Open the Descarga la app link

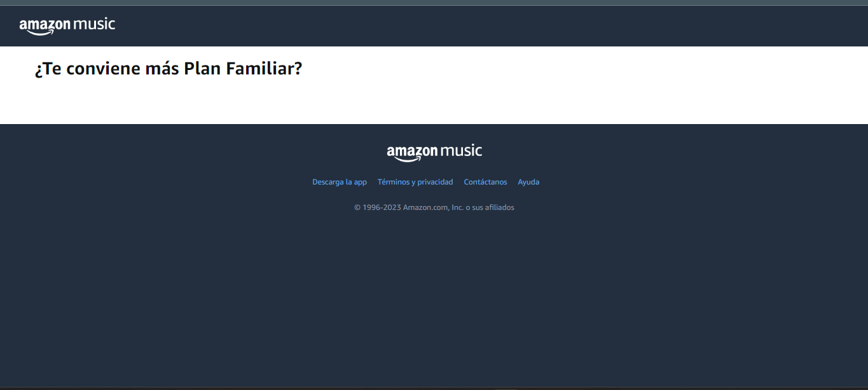pos(340,182)
